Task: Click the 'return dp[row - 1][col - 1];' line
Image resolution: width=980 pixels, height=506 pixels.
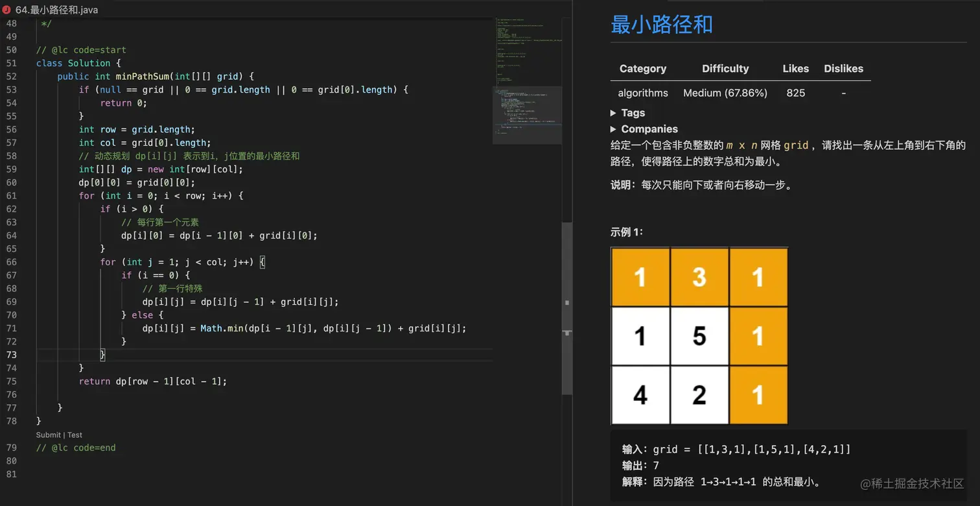Action: pyautogui.click(x=153, y=381)
